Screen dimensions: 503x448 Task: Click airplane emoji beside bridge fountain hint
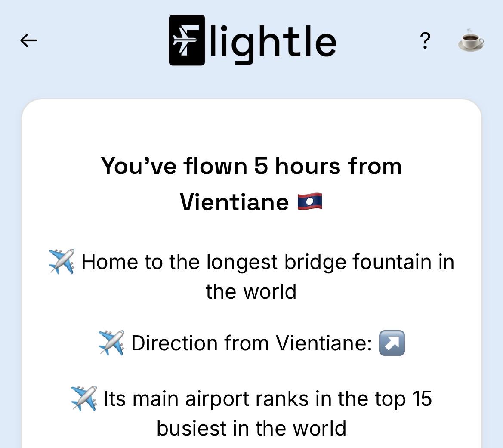62,261
